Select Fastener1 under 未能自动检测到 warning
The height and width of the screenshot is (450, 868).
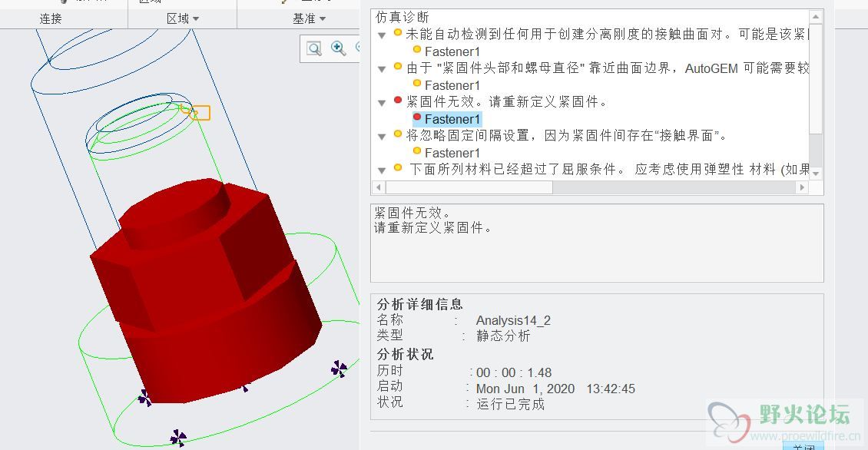coord(452,51)
